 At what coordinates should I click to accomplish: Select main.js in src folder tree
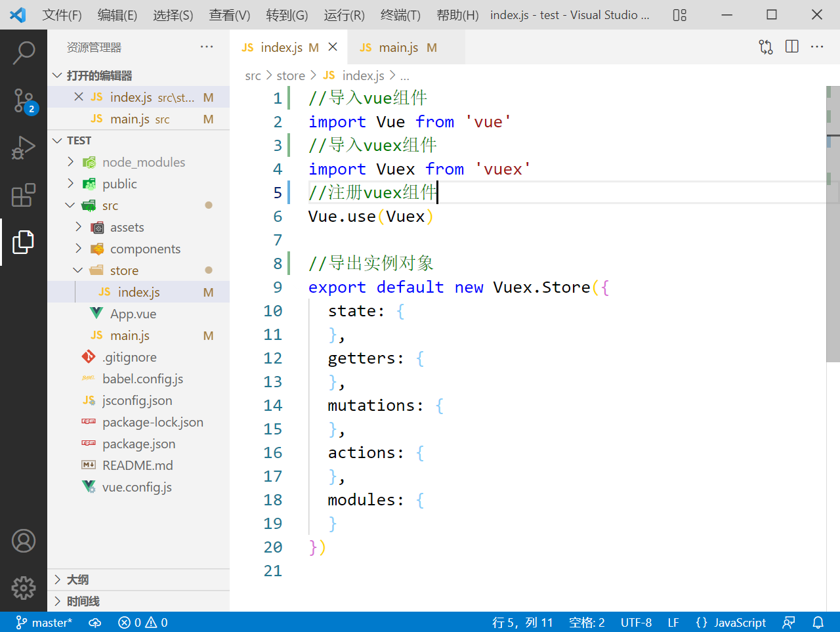point(138,335)
